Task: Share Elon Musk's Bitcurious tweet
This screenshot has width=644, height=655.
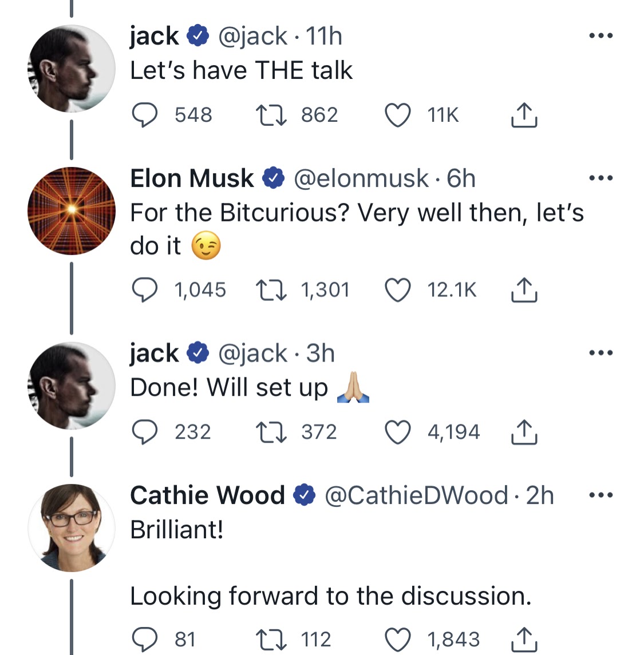Action: 524,289
